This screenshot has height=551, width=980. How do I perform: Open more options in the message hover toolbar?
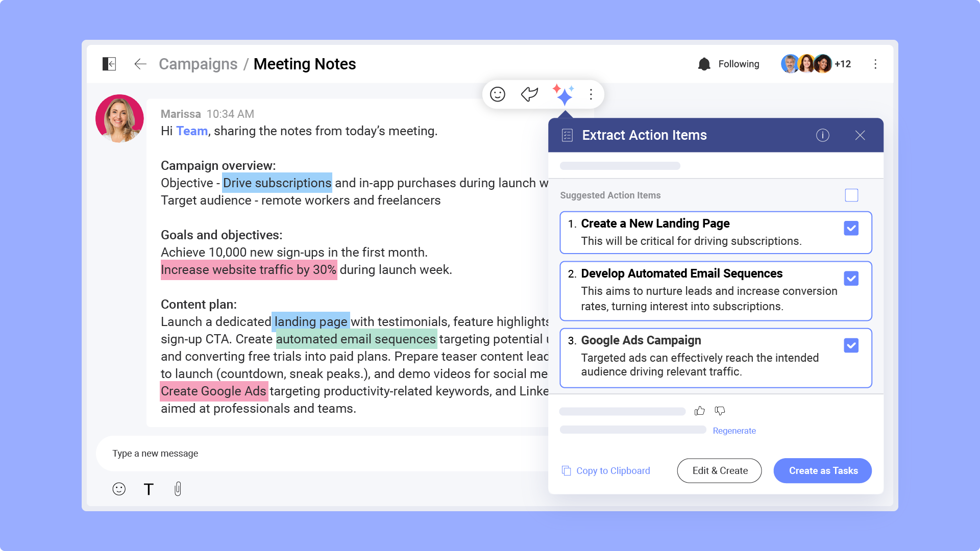(x=591, y=94)
